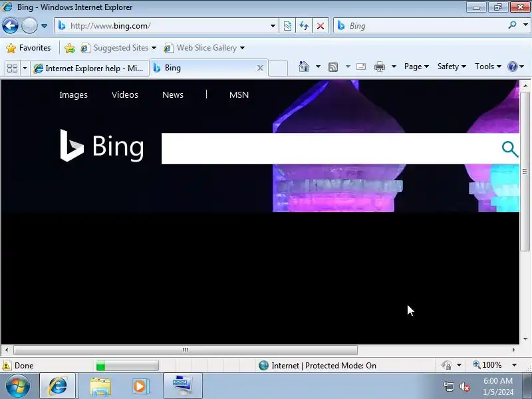Click the Bing page search input field

click(329, 148)
